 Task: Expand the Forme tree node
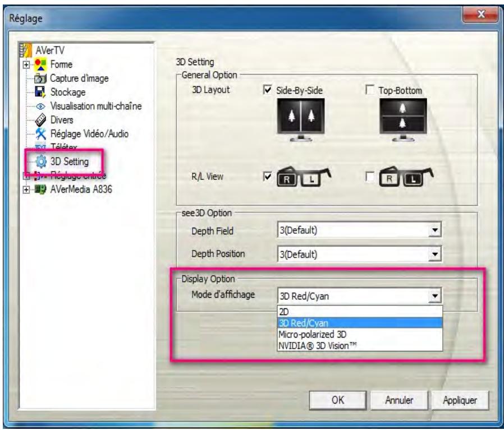pos(26,64)
